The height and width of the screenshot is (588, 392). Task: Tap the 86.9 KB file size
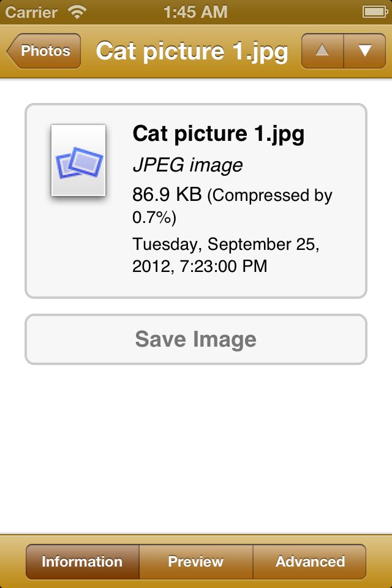tap(167, 195)
